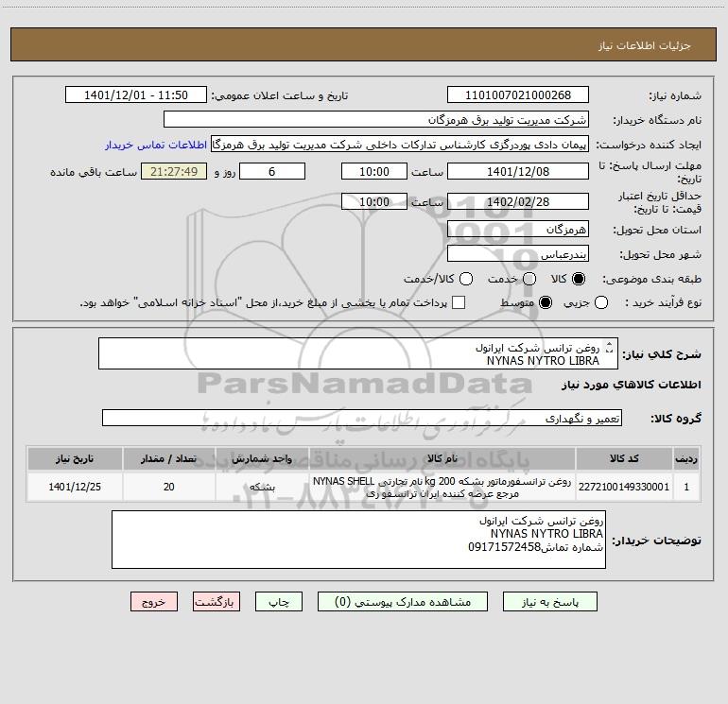The height and width of the screenshot is (704, 728).
Task: Click the نام کالا column header
Action: [x=442, y=458]
